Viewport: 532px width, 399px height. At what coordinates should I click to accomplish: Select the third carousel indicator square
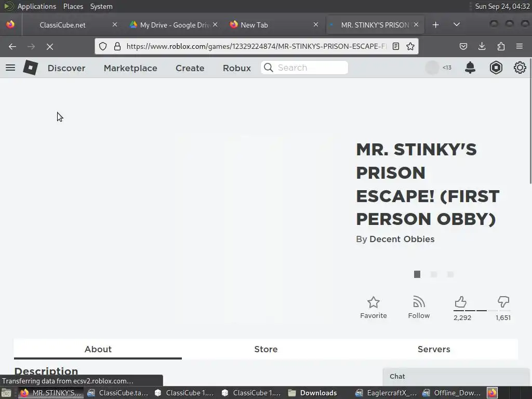(450, 274)
